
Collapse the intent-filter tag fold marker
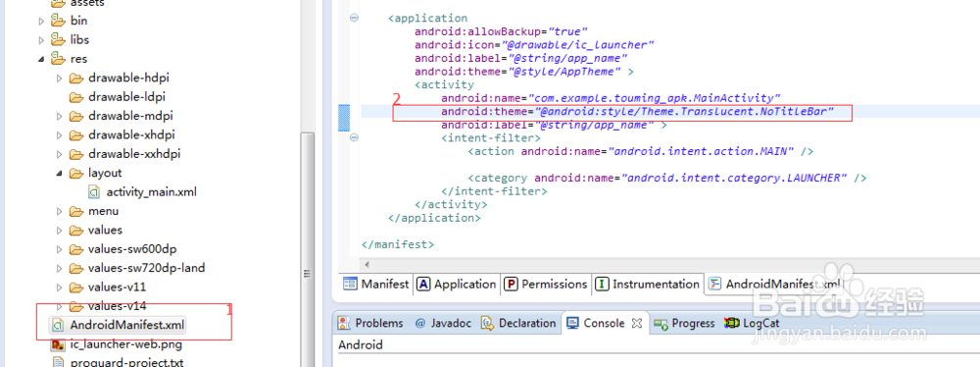pos(354,137)
